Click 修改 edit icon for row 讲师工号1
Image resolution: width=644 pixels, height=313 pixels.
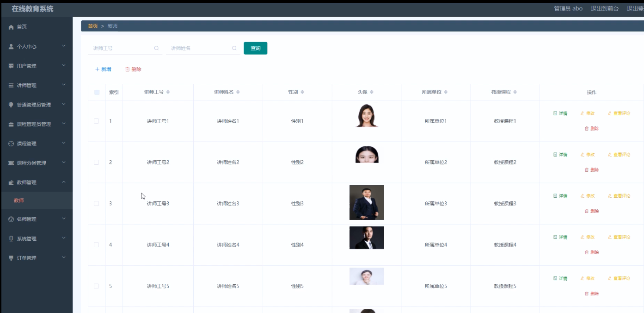pyautogui.click(x=583, y=113)
